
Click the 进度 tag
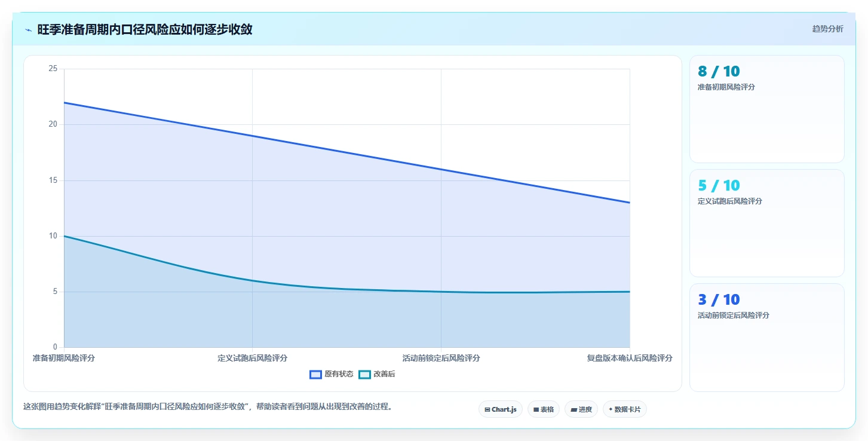point(581,409)
